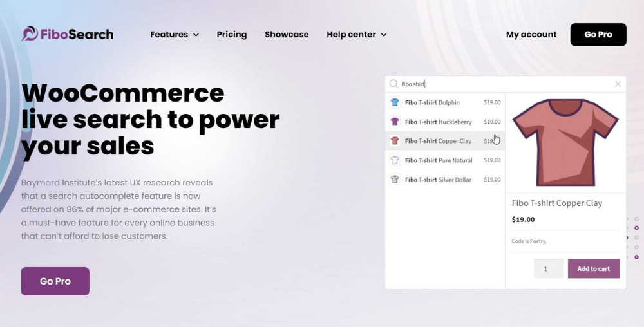This screenshot has height=327, width=644.
Task: Click the magnifying glass search icon
Action: point(393,84)
